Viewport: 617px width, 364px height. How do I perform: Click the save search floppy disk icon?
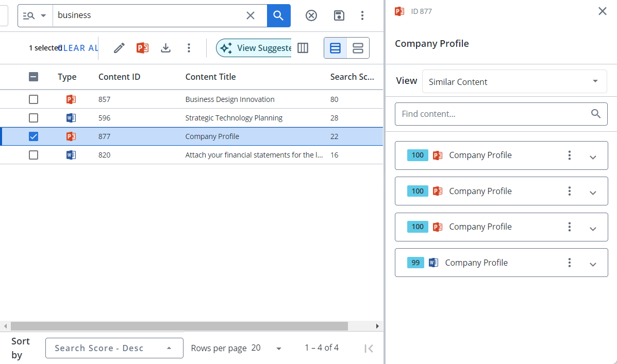[339, 15]
